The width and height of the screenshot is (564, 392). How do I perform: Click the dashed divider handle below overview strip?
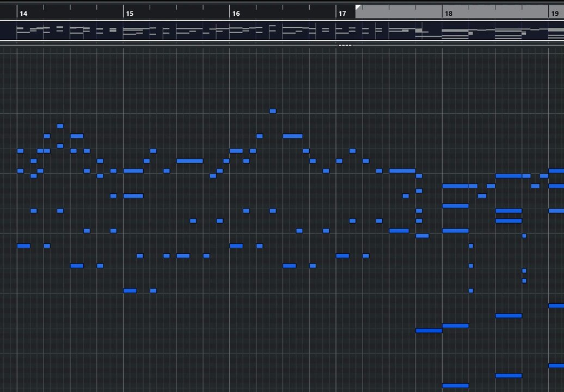pos(345,45)
